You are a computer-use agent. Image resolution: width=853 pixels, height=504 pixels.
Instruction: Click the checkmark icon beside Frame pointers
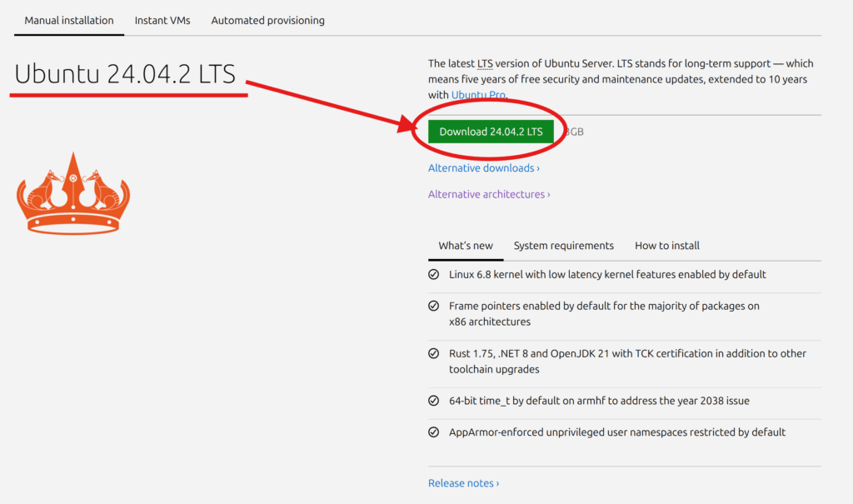pyautogui.click(x=433, y=306)
